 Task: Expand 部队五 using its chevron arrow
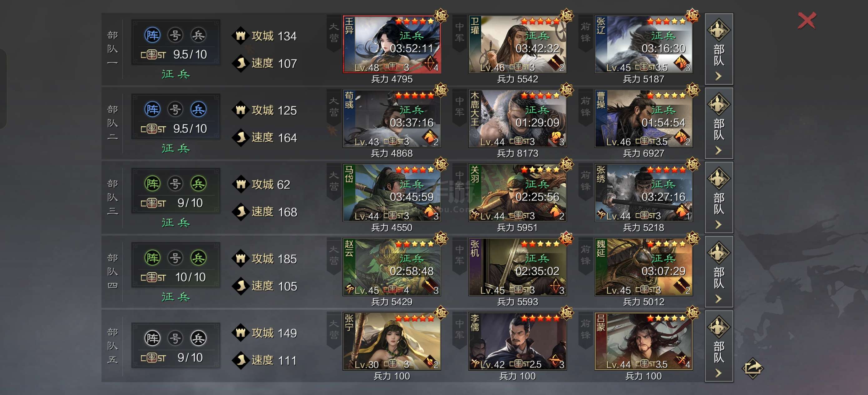[718, 373]
